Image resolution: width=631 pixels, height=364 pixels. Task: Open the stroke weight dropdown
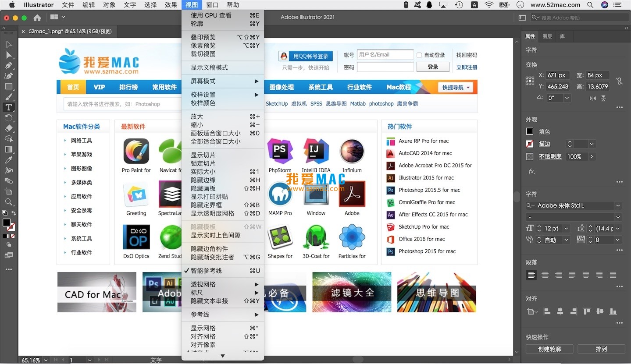pos(592,144)
